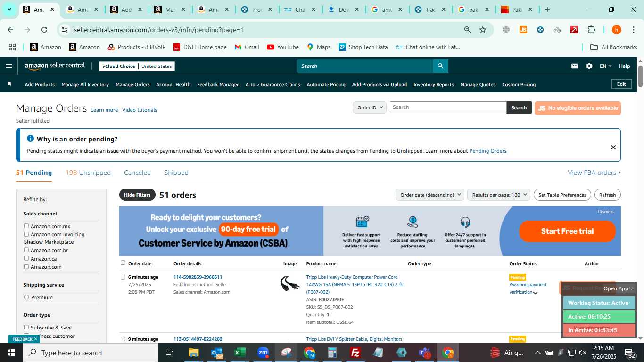Viewport: 644px width, 362px height.
Task: Tick checkbox for order 114-5902839-2966611
Action: (123, 277)
